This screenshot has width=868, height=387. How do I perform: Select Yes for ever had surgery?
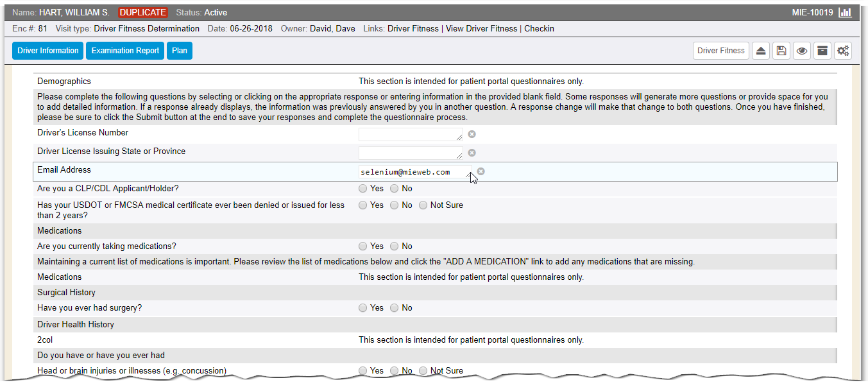point(363,308)
